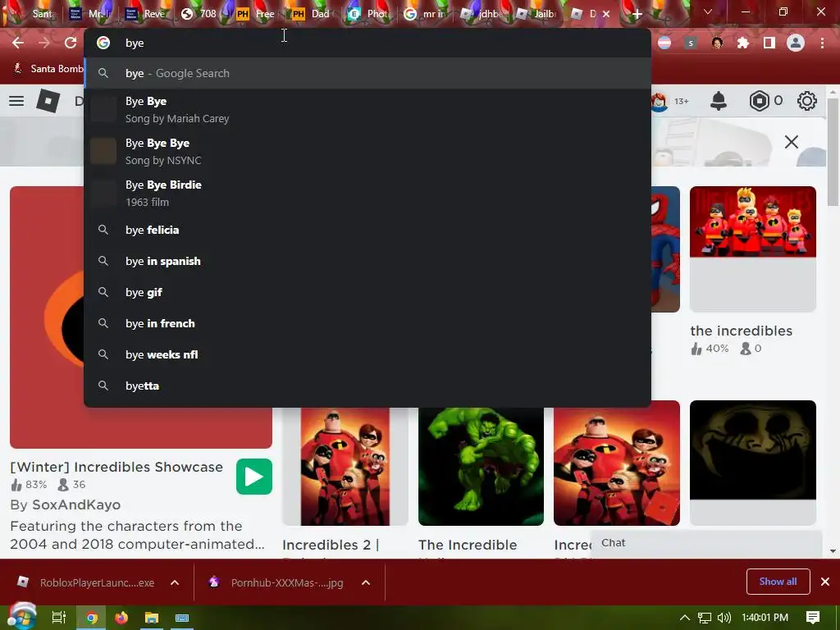Image resolution: width=840 pixels, height=630 pixels.
Task: Open the side panel icon in toolbar
Action: [x=769, y=43]
